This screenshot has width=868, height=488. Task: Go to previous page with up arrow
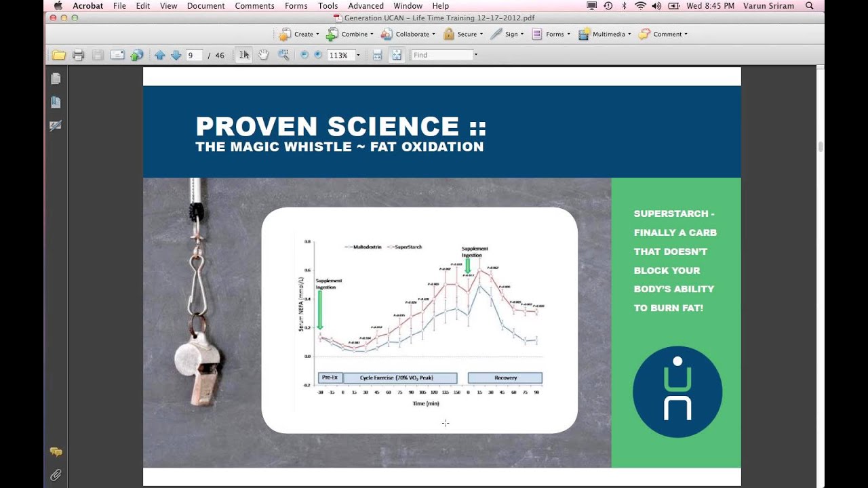[160, 55]
